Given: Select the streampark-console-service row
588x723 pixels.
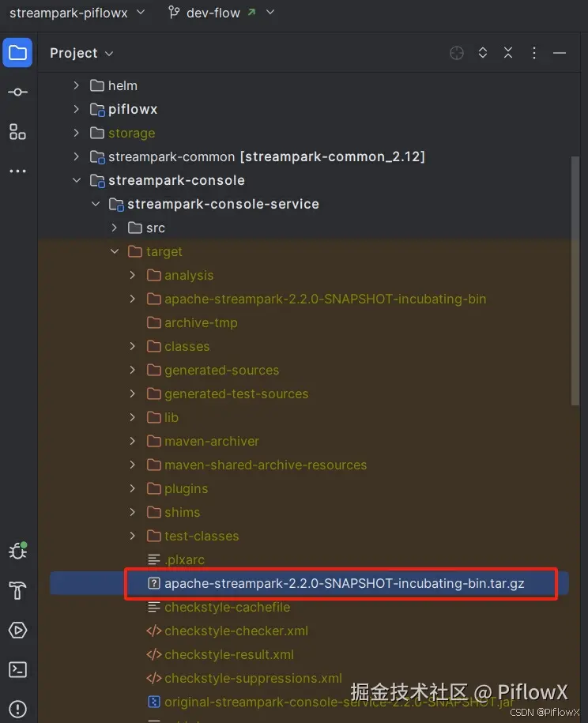Looking at the screenshot, I should (x=309, y=204).
